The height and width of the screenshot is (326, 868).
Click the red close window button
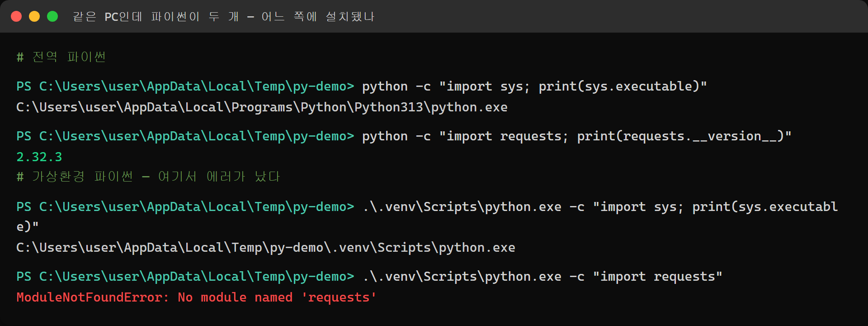click(16, 17)
